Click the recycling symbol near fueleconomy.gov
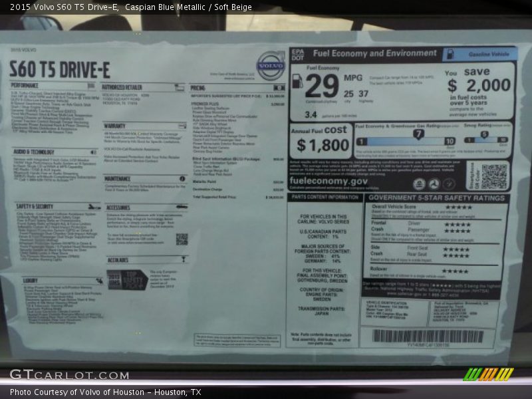Screen dimensions: 532x399 coord(435,182)
